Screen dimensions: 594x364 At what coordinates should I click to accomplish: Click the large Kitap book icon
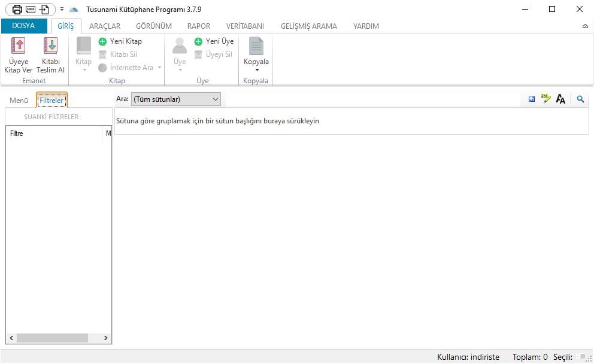click(84, 46)
